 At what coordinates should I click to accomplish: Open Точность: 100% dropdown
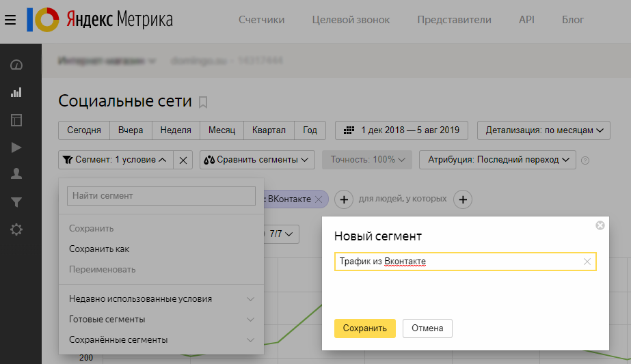click(367, 160)
